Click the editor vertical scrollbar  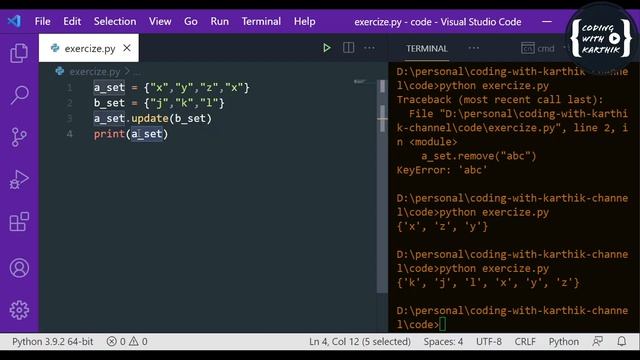(382, 186)
